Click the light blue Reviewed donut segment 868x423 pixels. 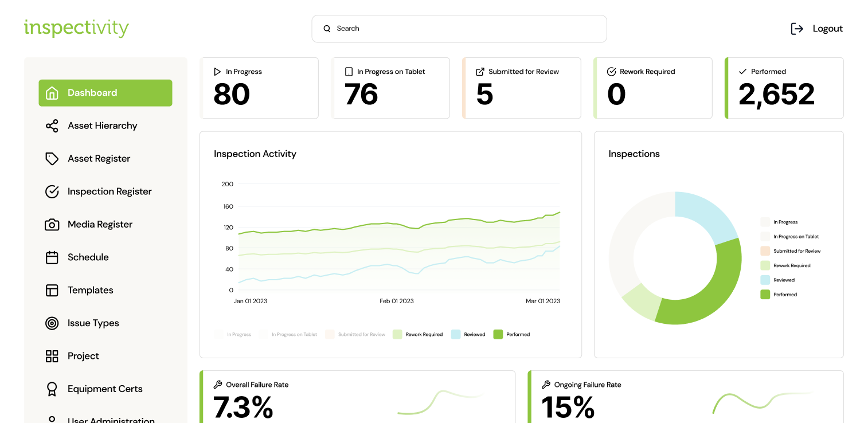706,215
